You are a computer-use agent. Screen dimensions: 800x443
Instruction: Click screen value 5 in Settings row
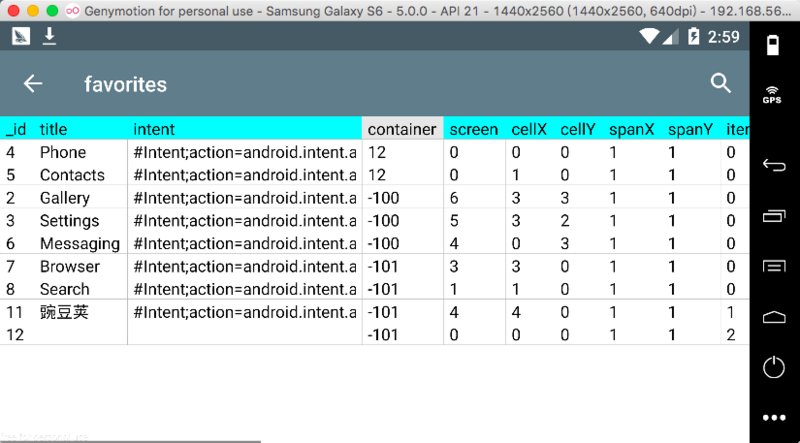[x=454, y=221]
